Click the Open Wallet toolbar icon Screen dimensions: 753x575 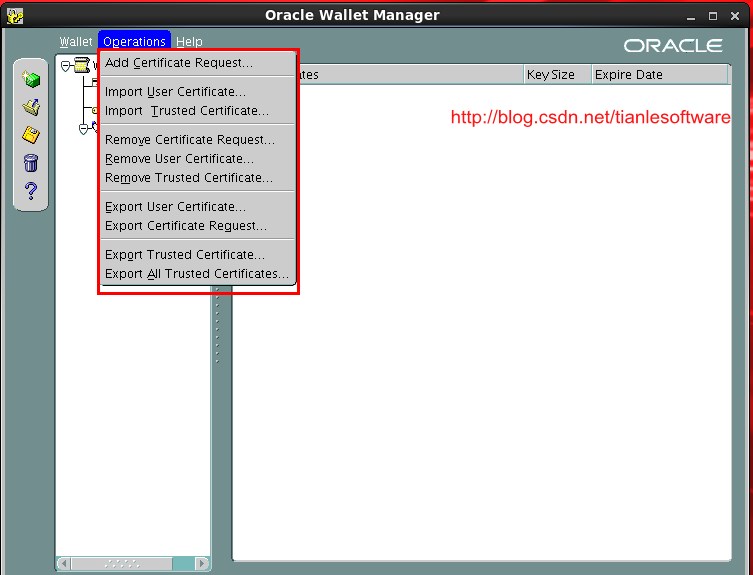tap(31, 107)
